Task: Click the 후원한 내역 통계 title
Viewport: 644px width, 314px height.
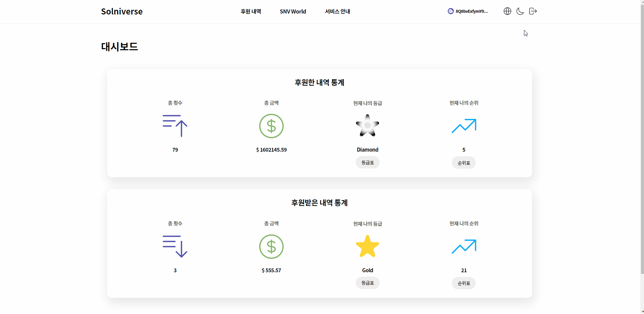Action: [x=320, y=83]
